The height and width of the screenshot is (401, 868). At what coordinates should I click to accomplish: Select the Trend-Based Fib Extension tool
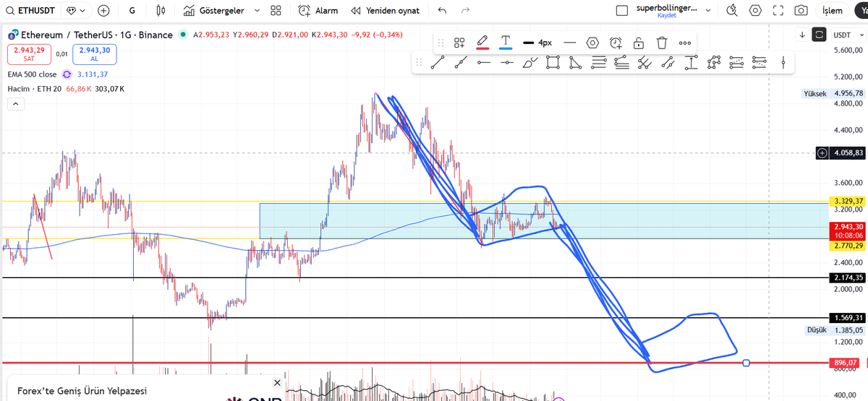coord(622,63)
